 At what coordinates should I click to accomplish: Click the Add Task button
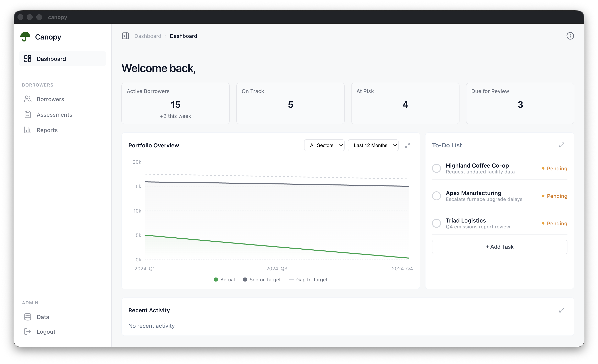[x=499, y=247]
